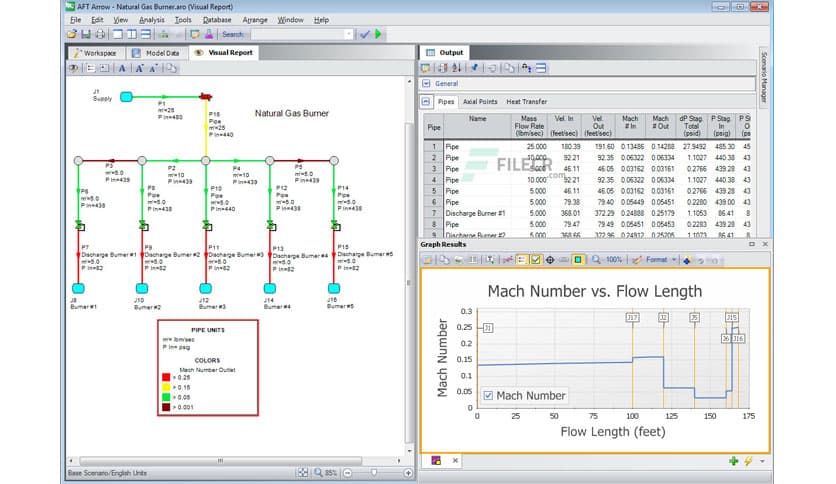The width and height of the screenshot is (836, 484).
Task: Switch to the Workspace tab
Action: tap(95, 53)
